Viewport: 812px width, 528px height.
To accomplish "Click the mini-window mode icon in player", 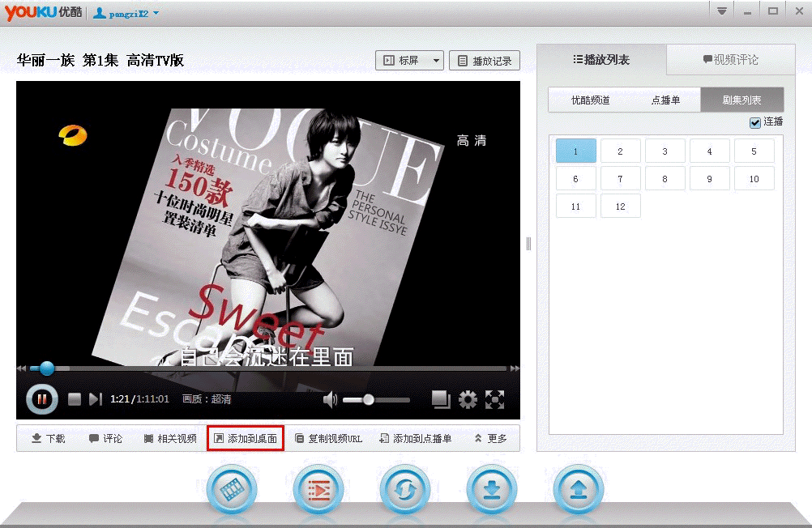I will (x=441, y=399).
